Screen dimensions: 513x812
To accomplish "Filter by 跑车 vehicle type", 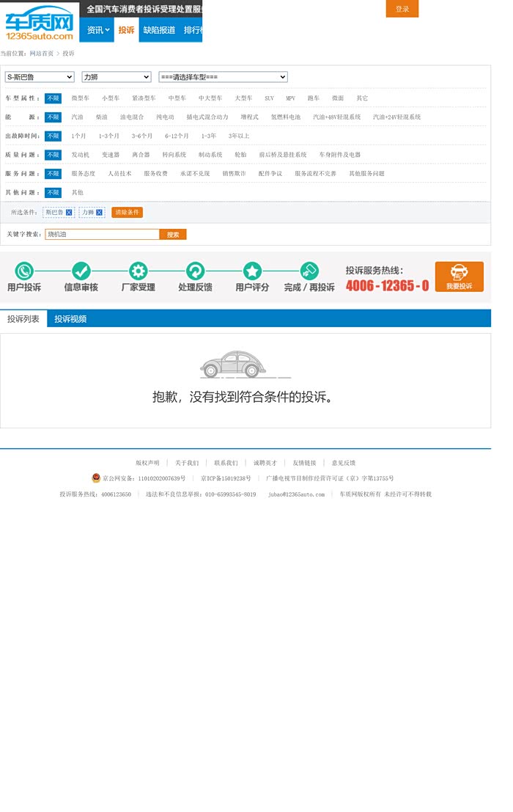I will point(314,98).
